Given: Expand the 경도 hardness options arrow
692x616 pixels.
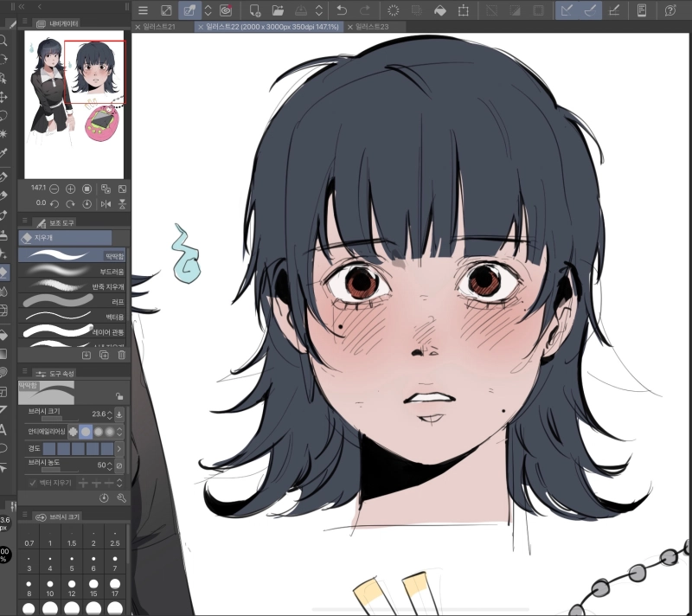Looking at the screenshot, I should click(119, 449).
